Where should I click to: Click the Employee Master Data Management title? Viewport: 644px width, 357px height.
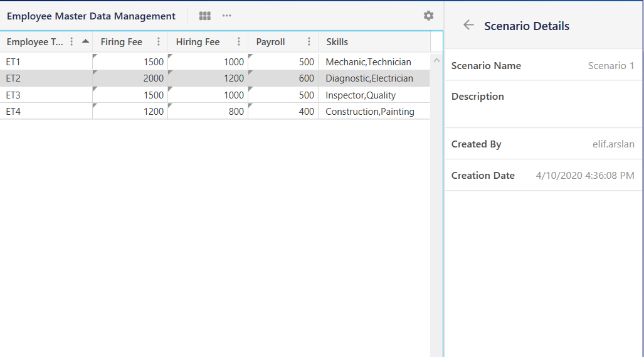pyautogui.click(x=91, y=16)
